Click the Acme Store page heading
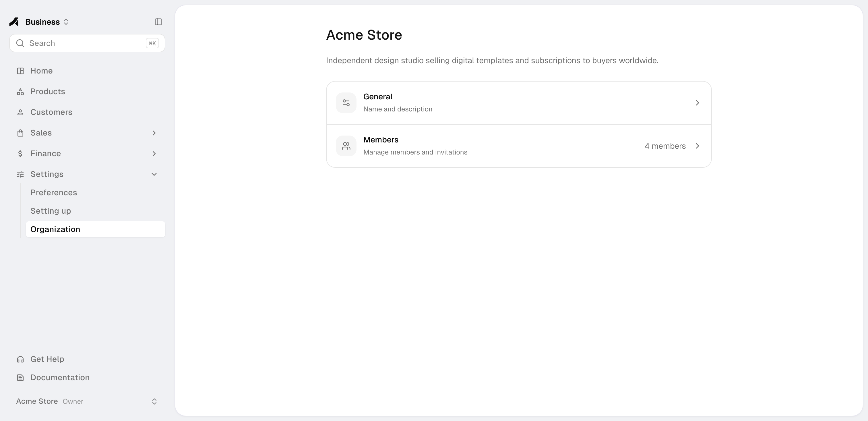Viewport: 868px width, 421px height. [x=364, y=35]
